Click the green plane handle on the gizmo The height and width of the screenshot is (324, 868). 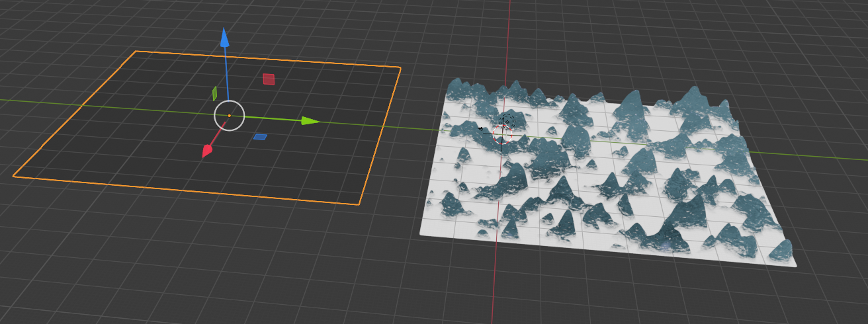[x=214, y=93]
